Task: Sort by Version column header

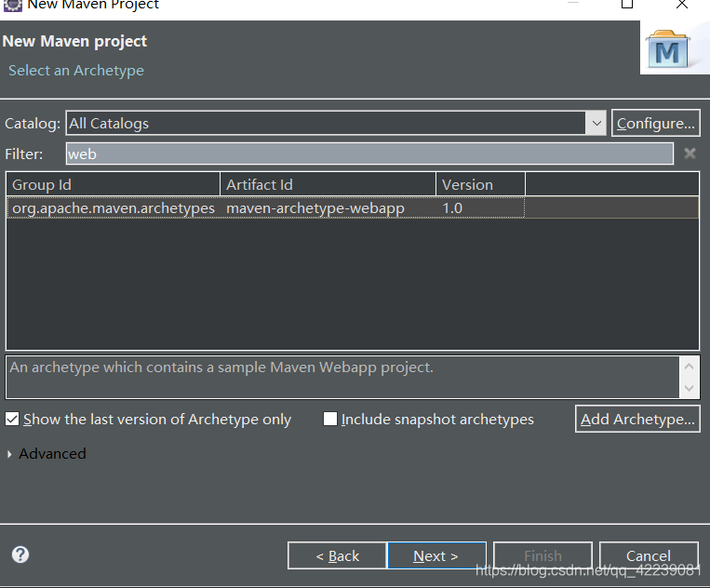Action: tap(480, 184)
